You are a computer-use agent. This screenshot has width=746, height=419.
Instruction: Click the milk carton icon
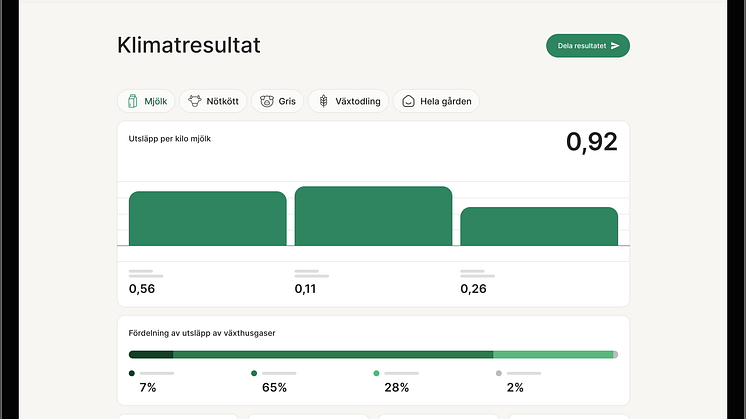coord(130,101)
